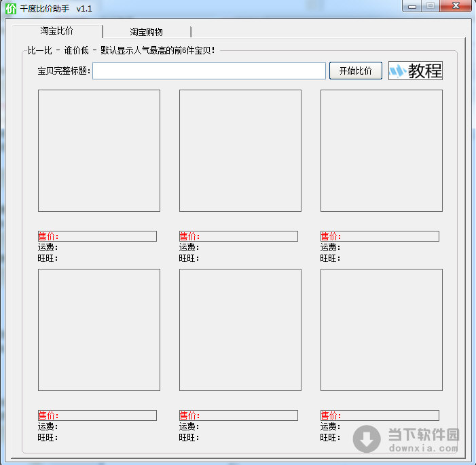Click 旺旺 label under top-middle image

[189, 259]
